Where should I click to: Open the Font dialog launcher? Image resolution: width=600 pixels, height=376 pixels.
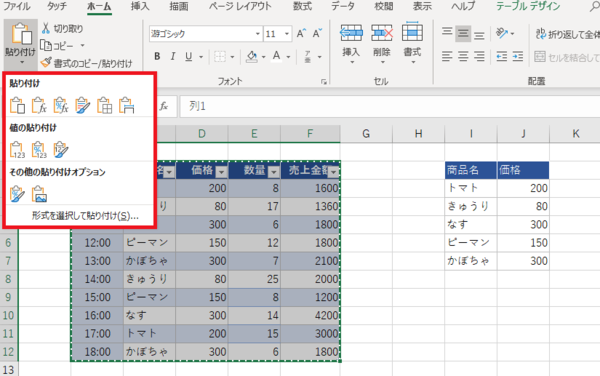[x=324, y=81]
